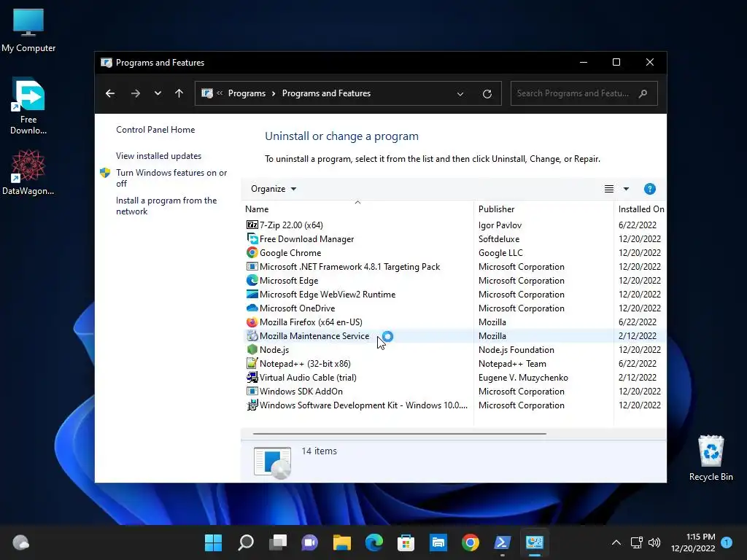Go back with the back arrow
Image resolution: width=747 pixels, height=560 pixels.
pos(110,93)
